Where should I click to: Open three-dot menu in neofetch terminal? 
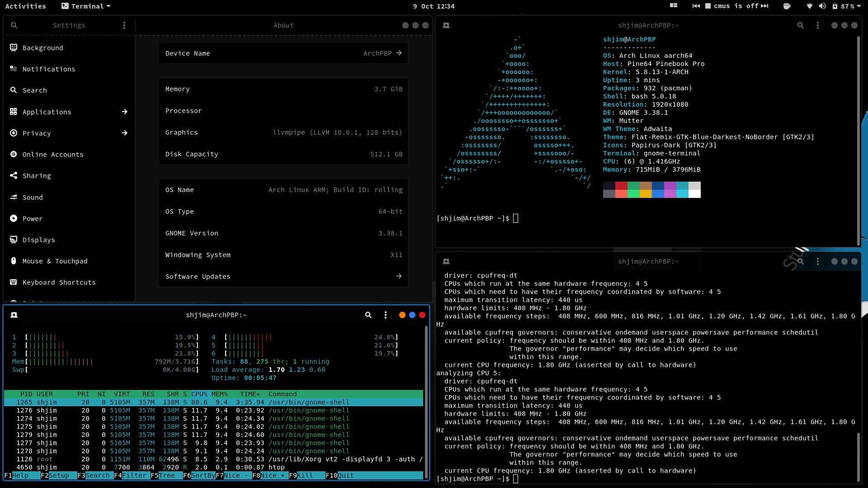pos(818,25)
